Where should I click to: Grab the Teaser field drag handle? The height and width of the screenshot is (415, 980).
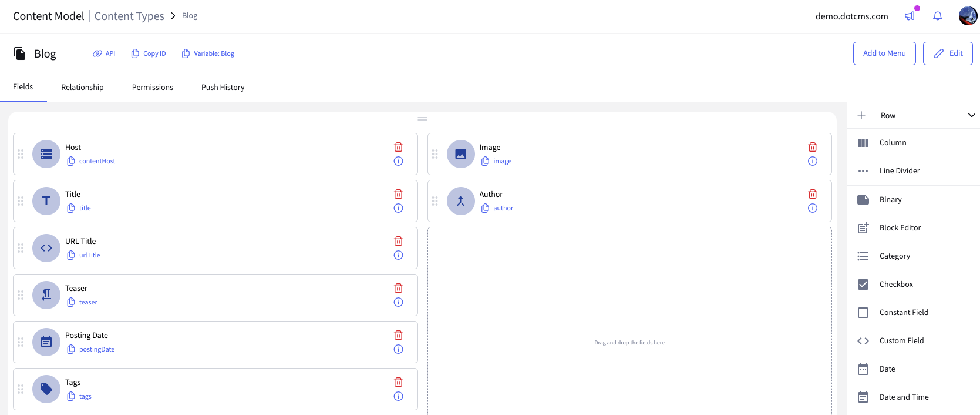21,295
